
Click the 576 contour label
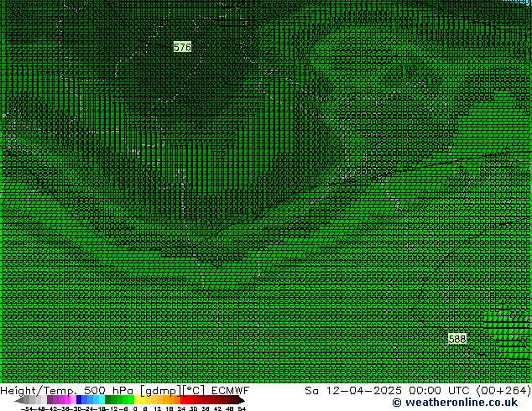182,47
